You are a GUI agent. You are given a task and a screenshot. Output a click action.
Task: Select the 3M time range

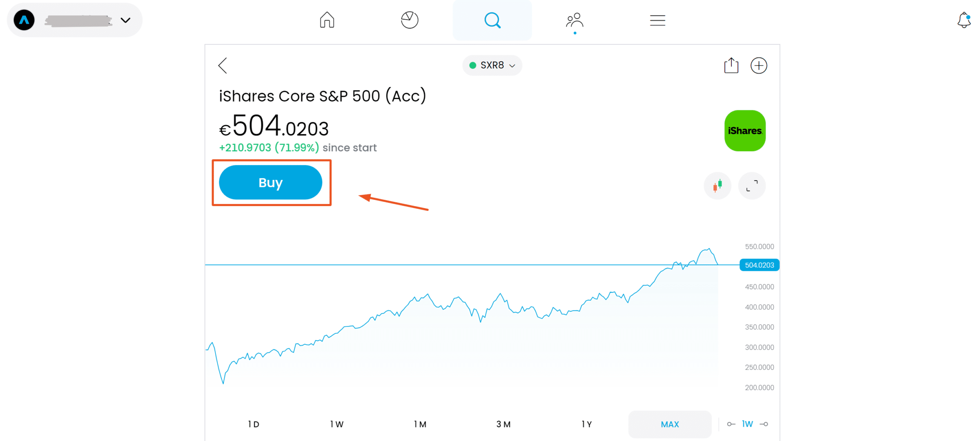click(x=503, y=424)
